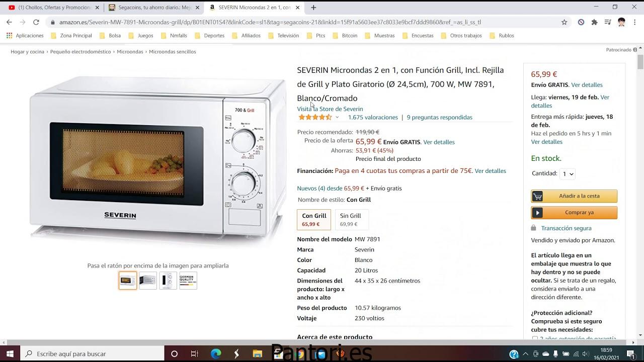This screenshot has height=362, width=644.
Task: Select the Con Grill style option
Action: [x=314, y=220]
